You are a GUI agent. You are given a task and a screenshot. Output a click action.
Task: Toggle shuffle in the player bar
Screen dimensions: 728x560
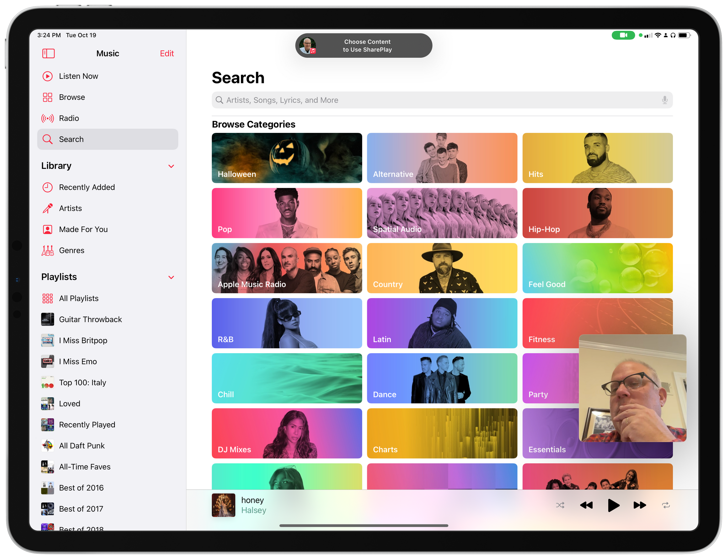click(x=560, y=505)
